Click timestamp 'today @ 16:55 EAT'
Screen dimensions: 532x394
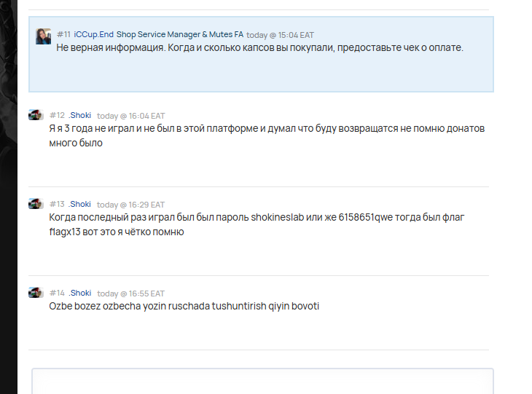tap(131, 293)
